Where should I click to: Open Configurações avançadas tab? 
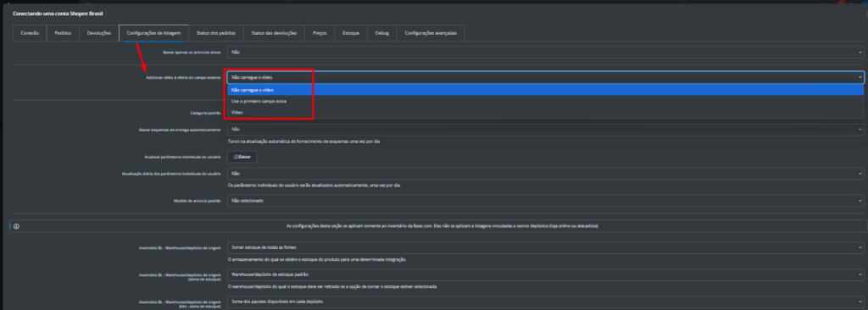click(431, 33)
